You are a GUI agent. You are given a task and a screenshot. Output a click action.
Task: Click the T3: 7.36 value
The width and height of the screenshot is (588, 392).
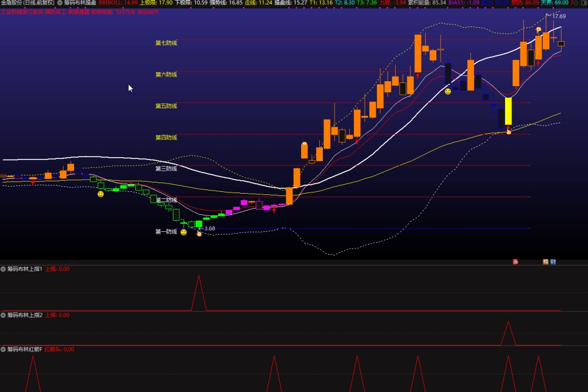pos(367,2)
